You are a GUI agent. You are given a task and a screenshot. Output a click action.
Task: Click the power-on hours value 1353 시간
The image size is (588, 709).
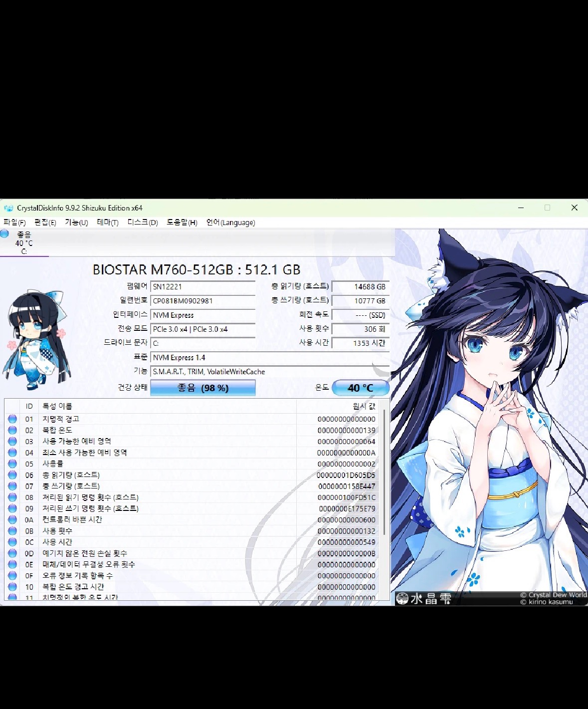[361, 343]
